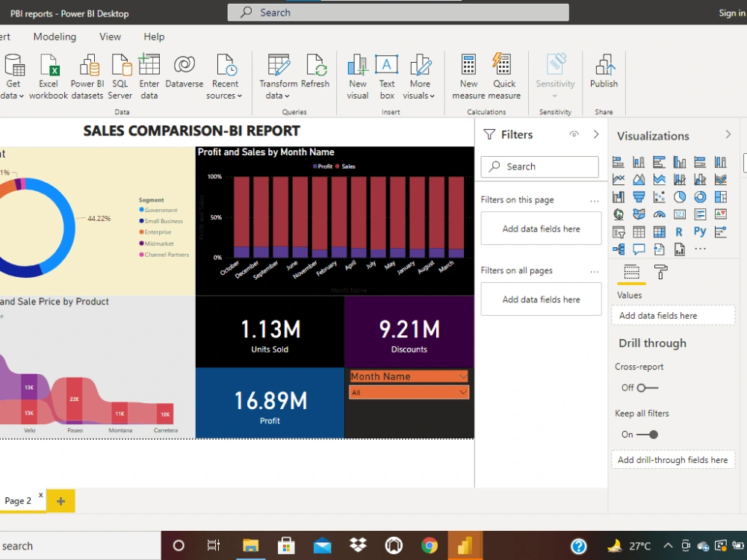Click the Excel workbook import icon
The height and width of the screenshot is (560, 747).
pos(49,75)
